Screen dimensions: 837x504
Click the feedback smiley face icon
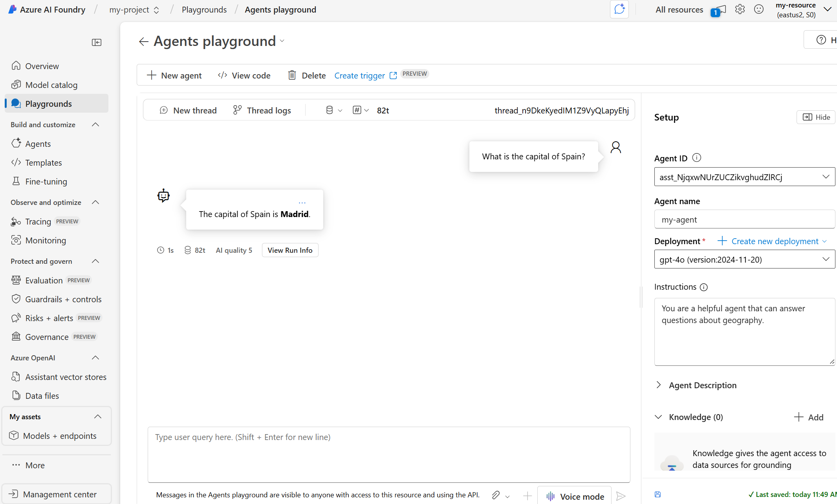coord(759,9)
